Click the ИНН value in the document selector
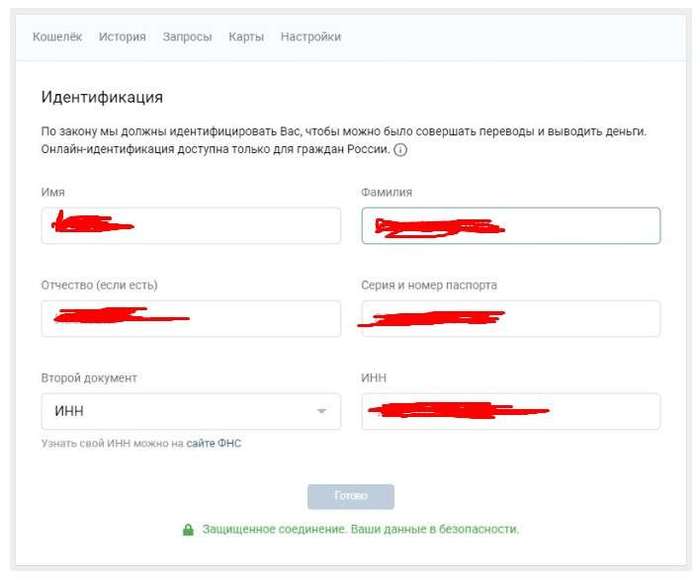The image size is (700, 581). (69, 412)
